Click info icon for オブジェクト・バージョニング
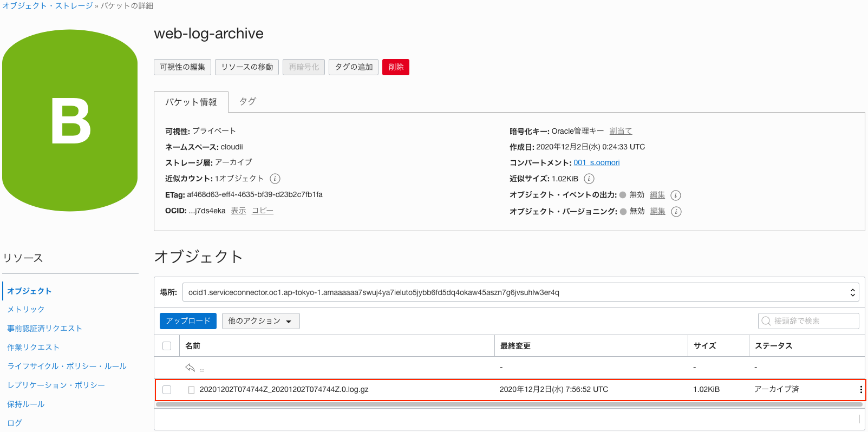 676,212
